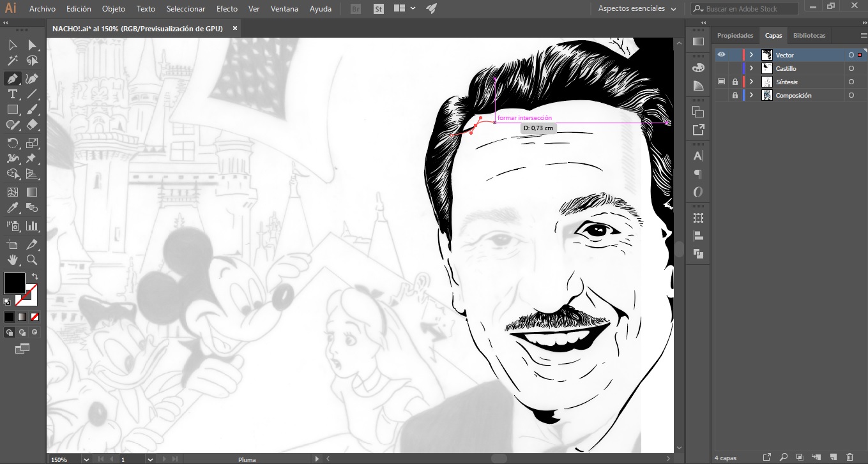This screenshot has height=464, width=868.
Task: Select the Lasso tool
Action: tap(32, 61)
